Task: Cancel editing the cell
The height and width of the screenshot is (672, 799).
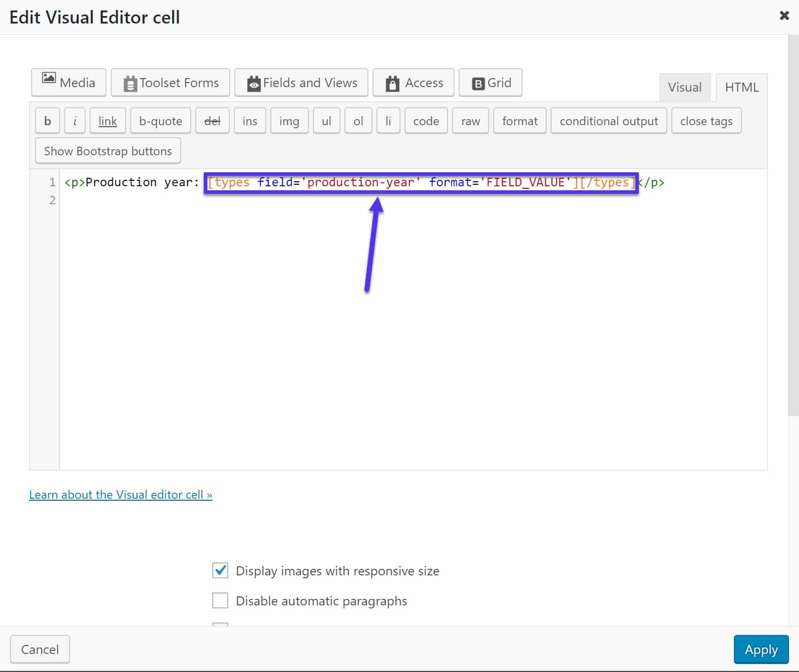Action: pos(40,649)
